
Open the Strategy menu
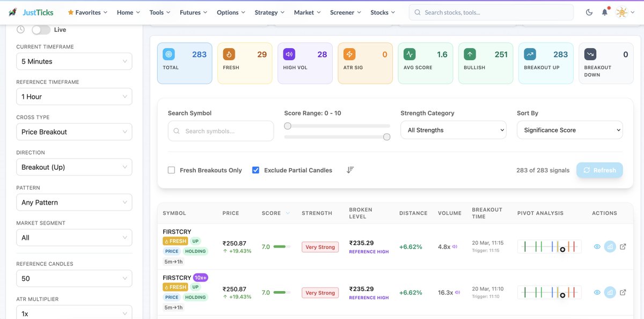point(270,12)
